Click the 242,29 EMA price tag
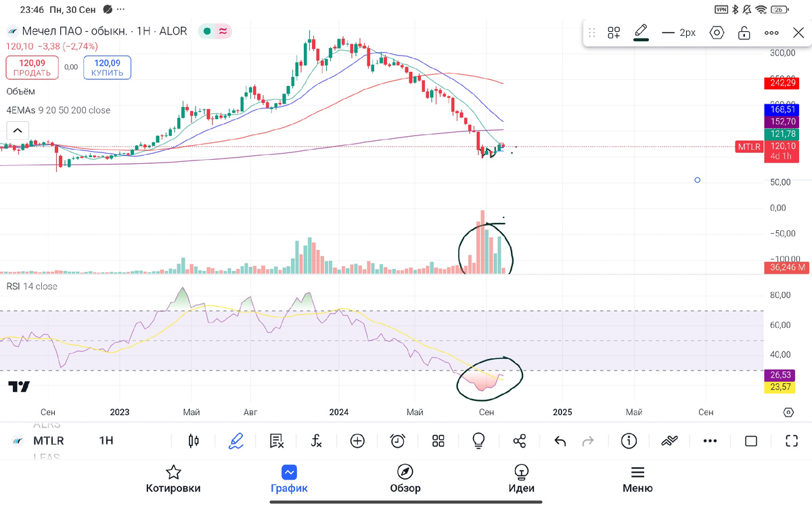Screen dimensions: 812x508 click(x=782, y=83)
